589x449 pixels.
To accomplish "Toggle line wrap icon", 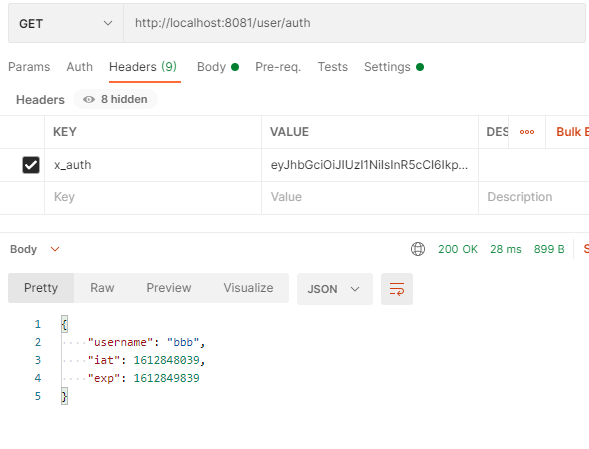I will [397, 289].
